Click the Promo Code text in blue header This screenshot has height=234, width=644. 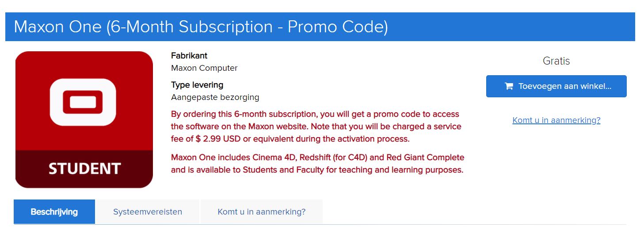click(x=338, y=27)
